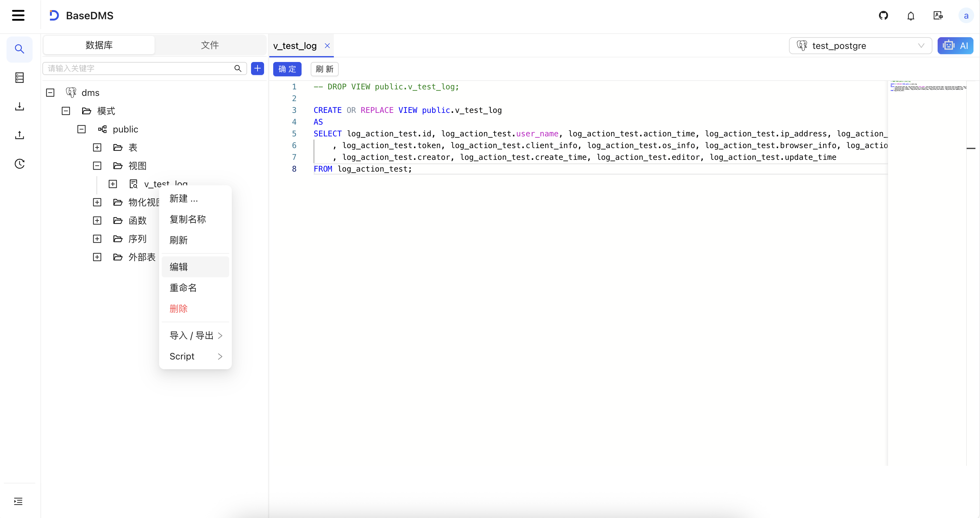Collapse the 视图 views folder

click(x=97, y=166)
